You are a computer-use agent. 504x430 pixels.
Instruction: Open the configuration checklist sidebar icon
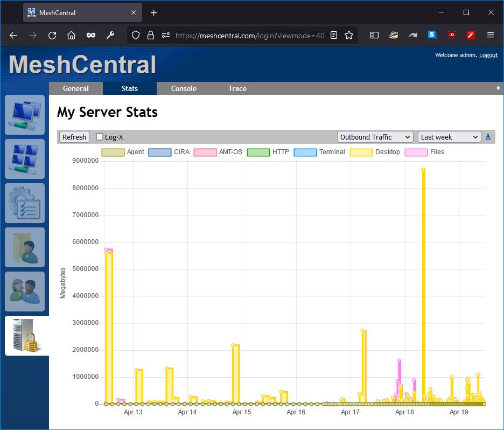click(x=24, y=203)
